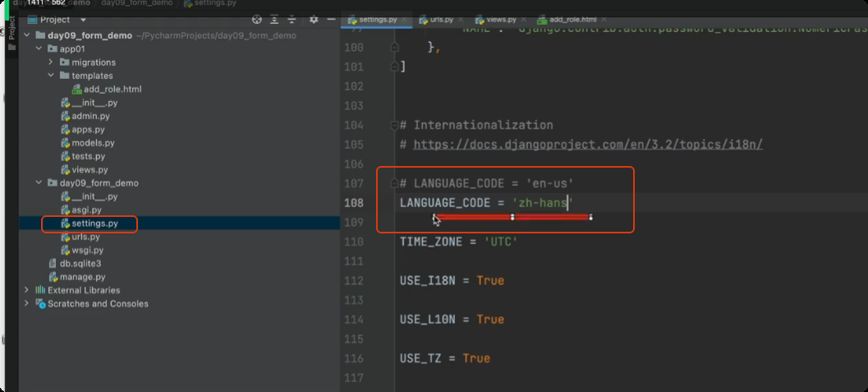The width and height of the screenshot is (868, 392).
Task: Select add_role.html in the project tree
Action: (x=108, y=89)
